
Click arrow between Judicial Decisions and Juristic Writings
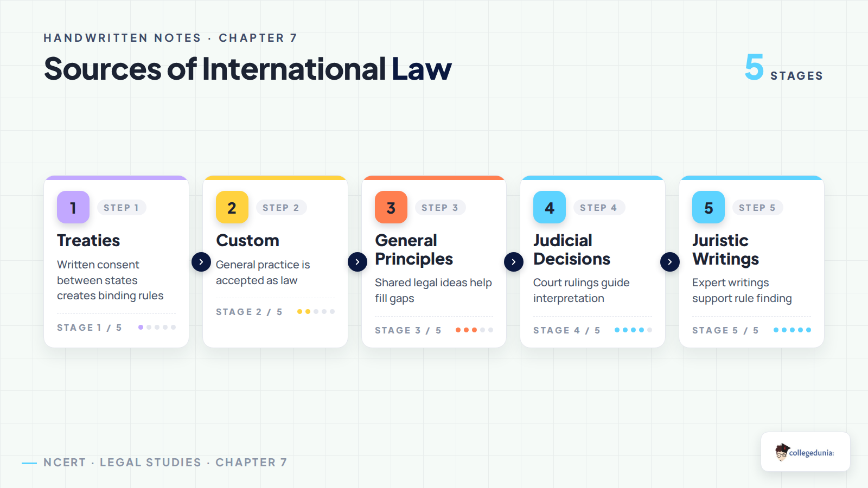(670, 262)
